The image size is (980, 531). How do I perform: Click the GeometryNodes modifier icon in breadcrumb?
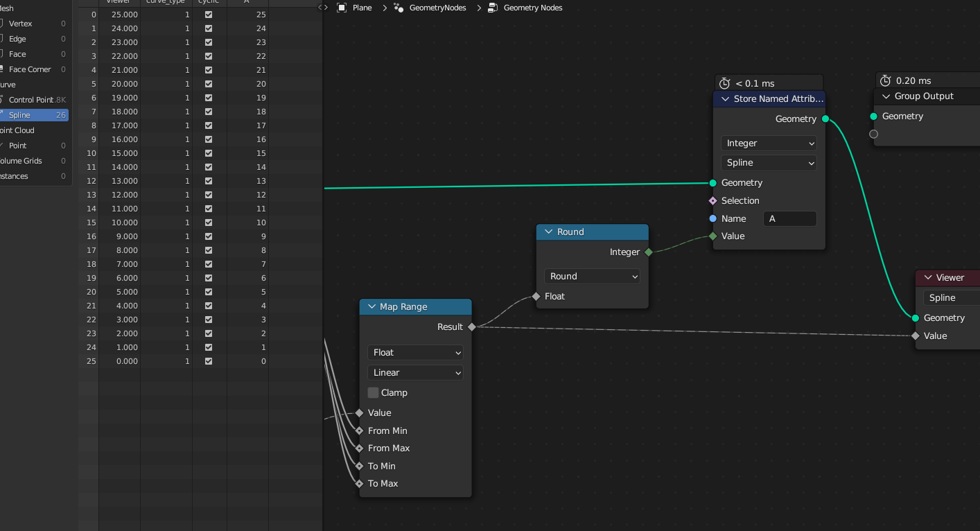point(399,8)
